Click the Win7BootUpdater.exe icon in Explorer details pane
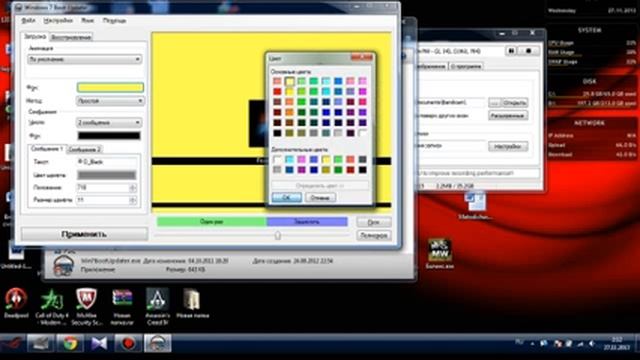 pyautogui.click(x=64, y=266)
